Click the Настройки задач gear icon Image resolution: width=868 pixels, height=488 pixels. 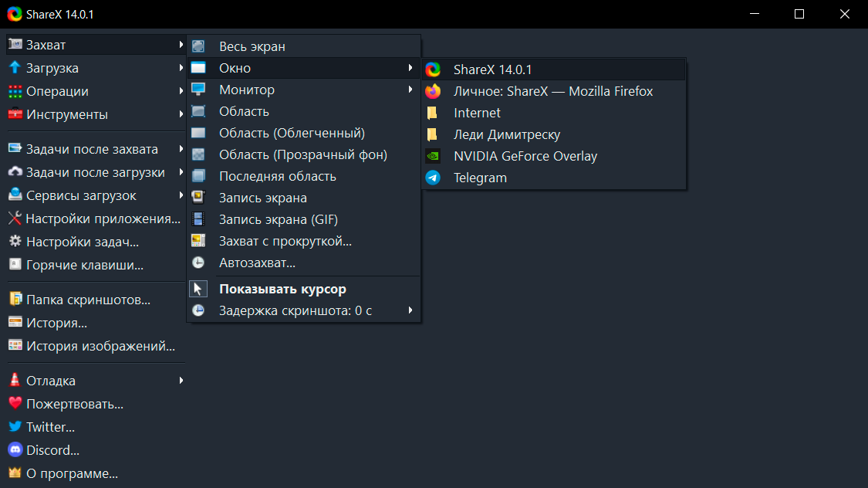(15, 242)
